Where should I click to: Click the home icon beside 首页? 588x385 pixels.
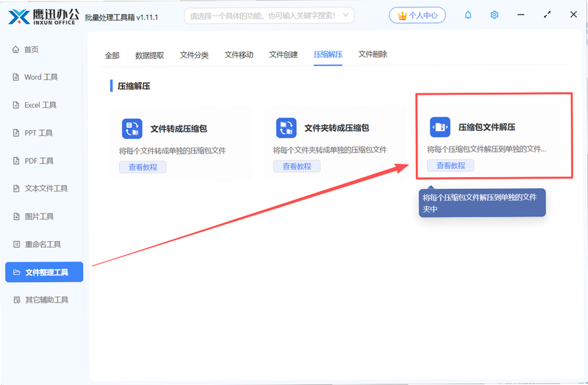pyautogui.click(x=15, y=49)
